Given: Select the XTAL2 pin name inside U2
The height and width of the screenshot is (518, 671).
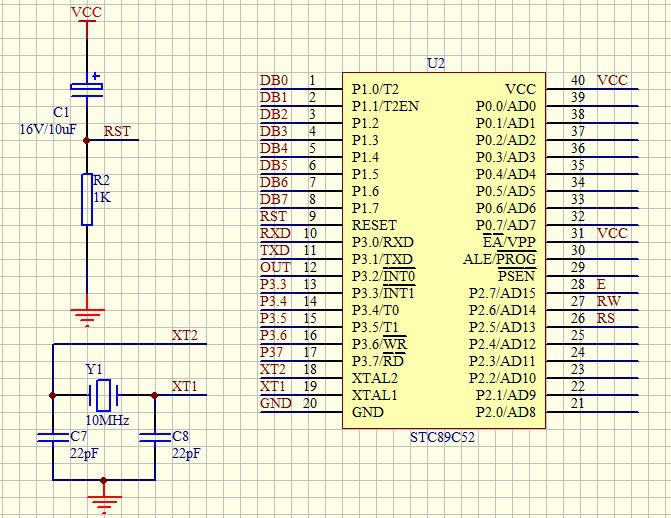Looking at the screenshot, I should (374, 378).
